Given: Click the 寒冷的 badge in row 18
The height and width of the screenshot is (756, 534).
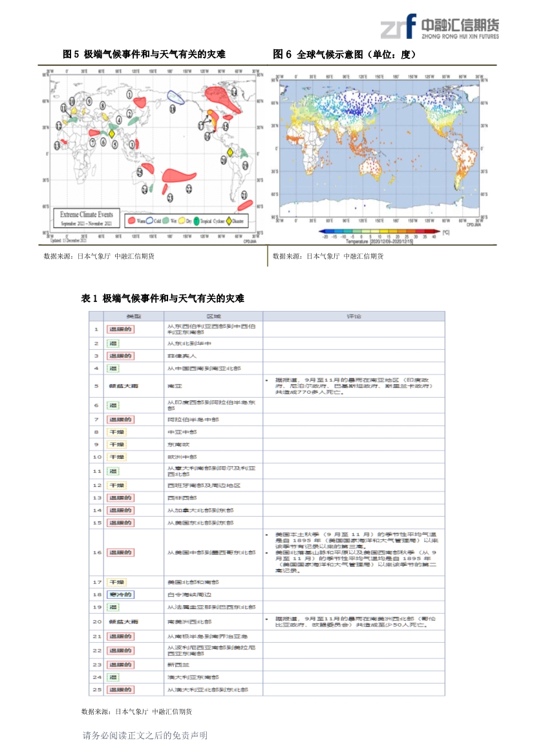Looking at the screenshot, I should [120, 594].
